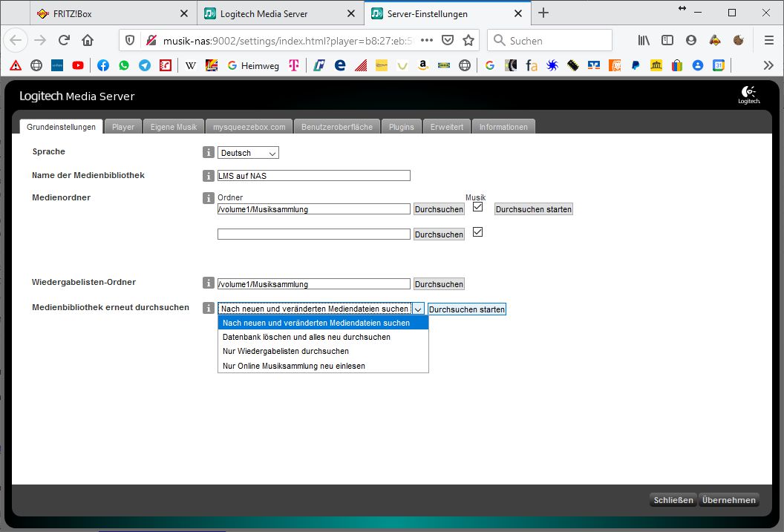Show more bookmarks with the overflow chevron
784x532 pixels.
pos(768,65)
